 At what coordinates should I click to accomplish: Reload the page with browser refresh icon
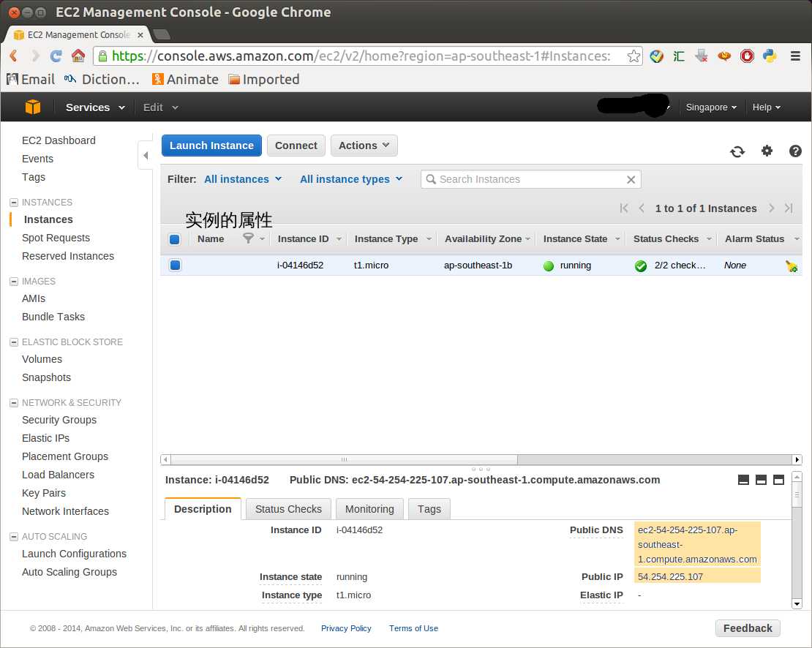[56, 56]
